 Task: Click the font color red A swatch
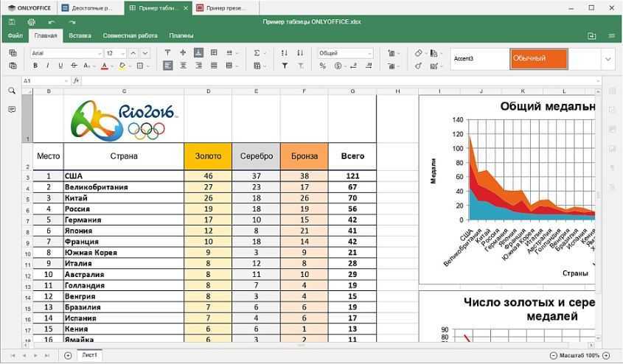(105, 66)
